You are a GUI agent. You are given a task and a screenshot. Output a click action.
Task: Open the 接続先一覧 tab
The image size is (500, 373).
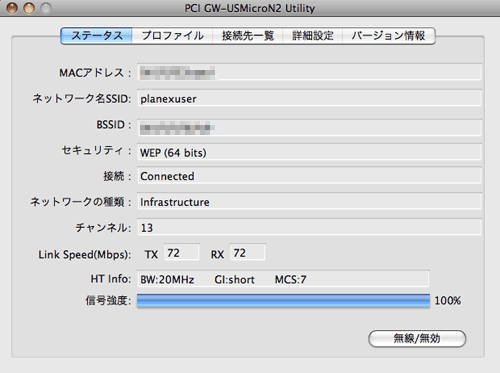[248, 36]
